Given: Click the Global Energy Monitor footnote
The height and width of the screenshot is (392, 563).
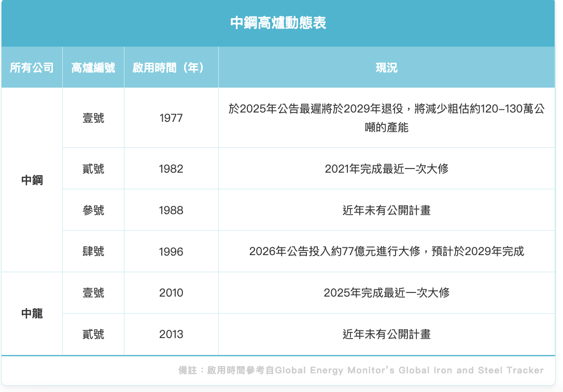Looking at the screenshot, I should [x=361, y=370].
